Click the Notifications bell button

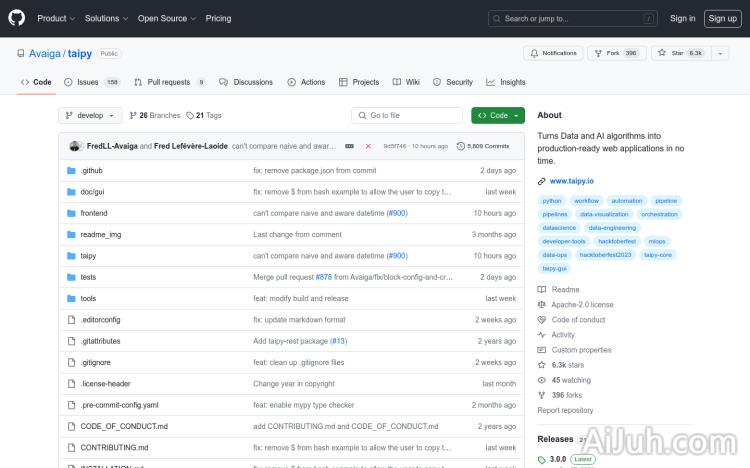pyautogui.click(x=553, y=53)
